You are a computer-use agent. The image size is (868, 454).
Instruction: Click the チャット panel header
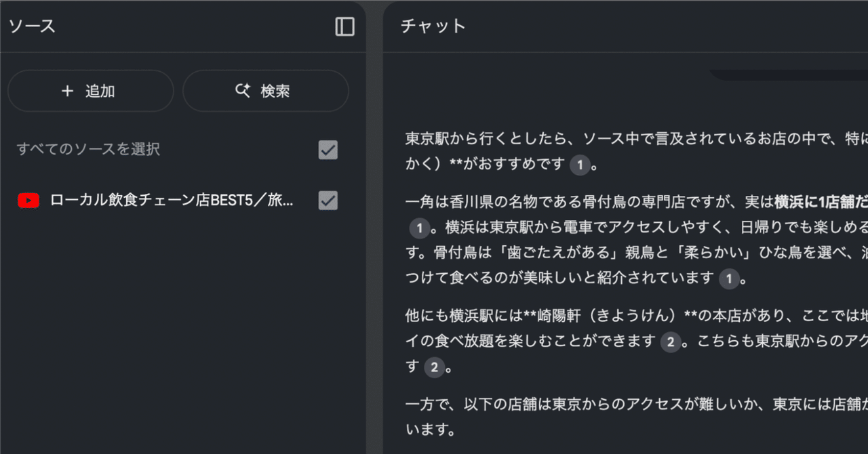coord(432,26)
